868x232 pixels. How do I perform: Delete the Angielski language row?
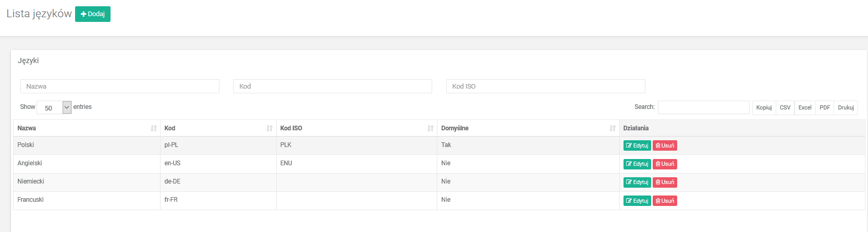[665, 164]
